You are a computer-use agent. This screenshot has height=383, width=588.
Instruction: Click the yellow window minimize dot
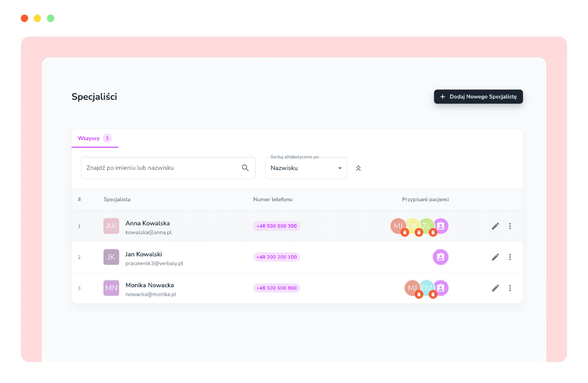[x=37, y=18]
